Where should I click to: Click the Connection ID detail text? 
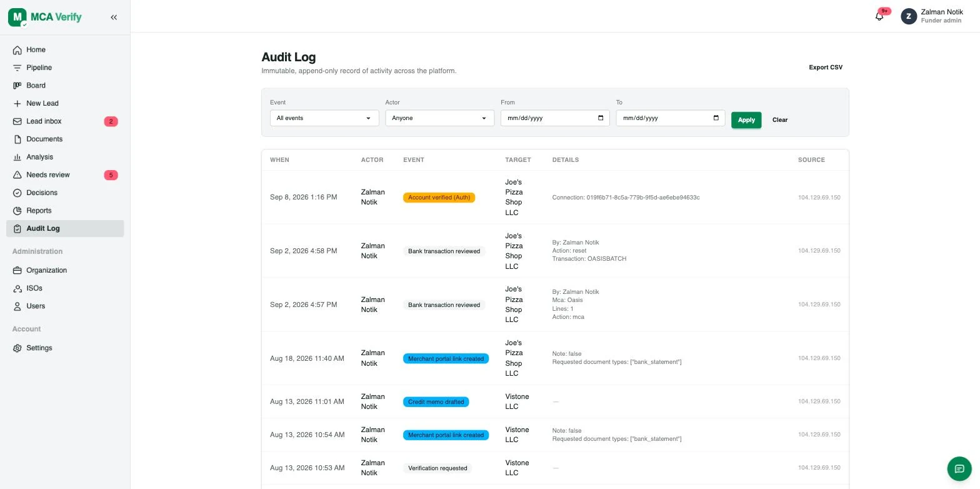pyautogui.click(x=626, y=198)
